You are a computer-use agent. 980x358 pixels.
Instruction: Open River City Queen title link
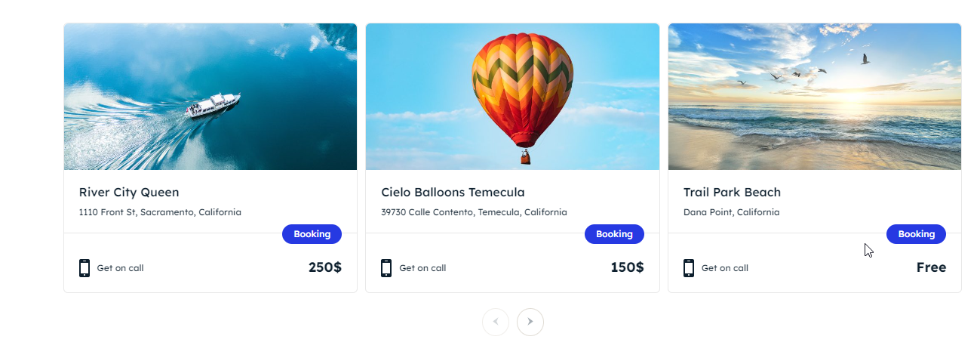coord(129,192)
